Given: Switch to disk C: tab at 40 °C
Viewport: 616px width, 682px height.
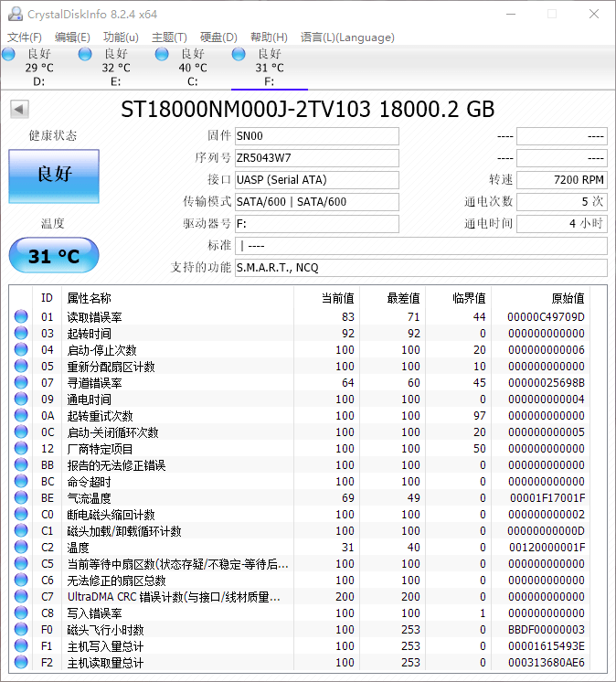Looking at the screenshot, I should click(193, 68).
